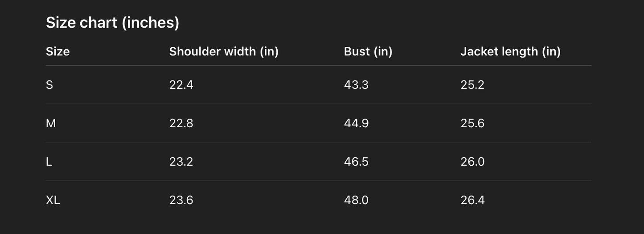This screenshot has height=234, width=644.
Task: Click the L size row label
Action: coord(49,162)
